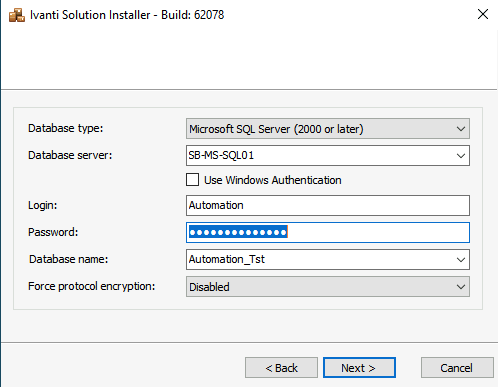Focus the Password field

(328, 232)
